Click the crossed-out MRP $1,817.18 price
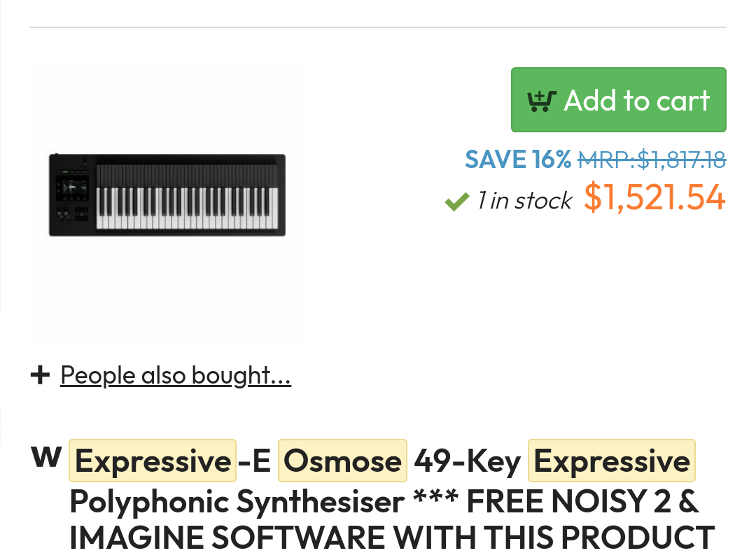The image size is (756, 560). [x=651, y=160]
